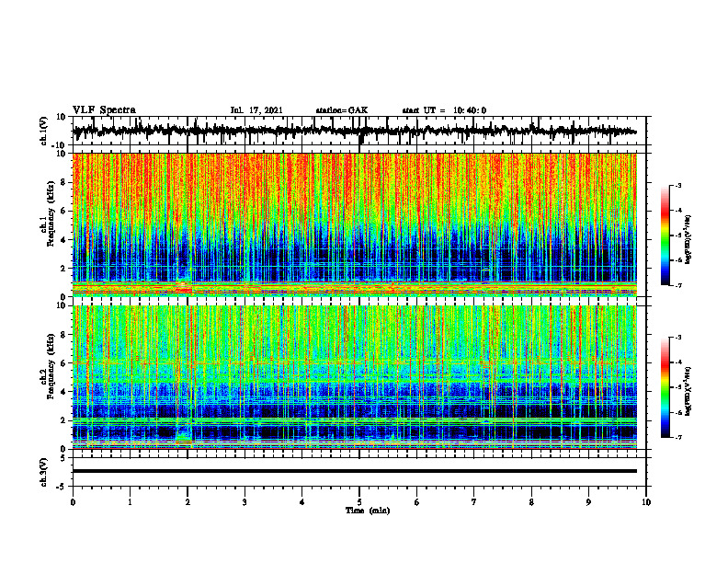The height and width of the screenshot is (563, 728).
Task: Click the ch.1 voltage waveform trace
Action: pos(354,132)
